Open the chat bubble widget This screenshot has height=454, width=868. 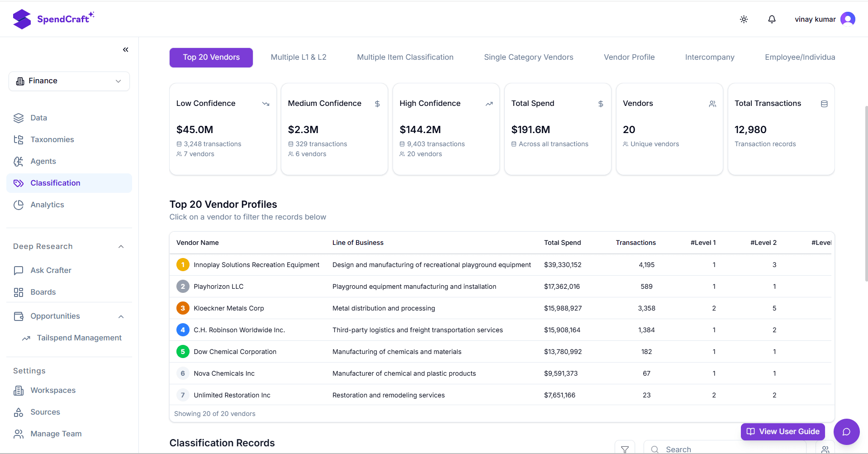(x=846, y=432)
